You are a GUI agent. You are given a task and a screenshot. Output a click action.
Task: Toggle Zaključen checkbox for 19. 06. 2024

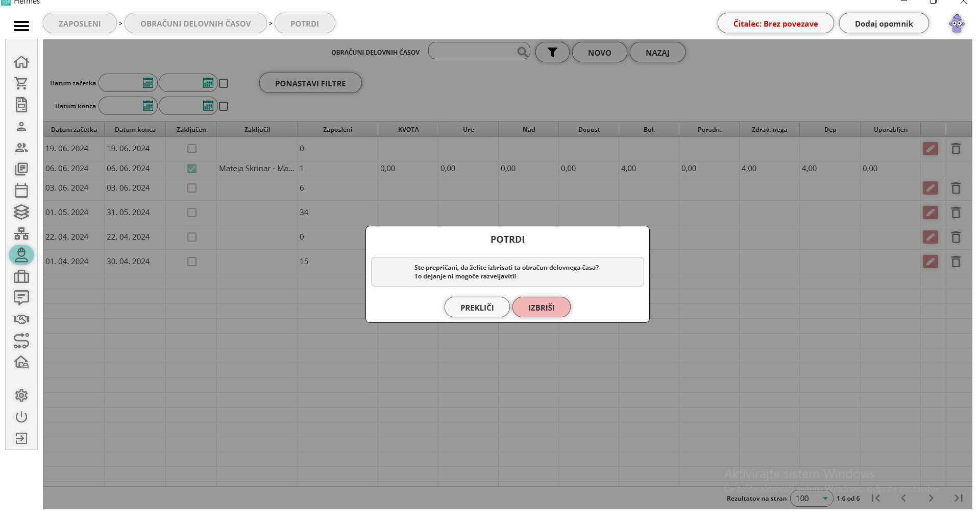(192, 149)
